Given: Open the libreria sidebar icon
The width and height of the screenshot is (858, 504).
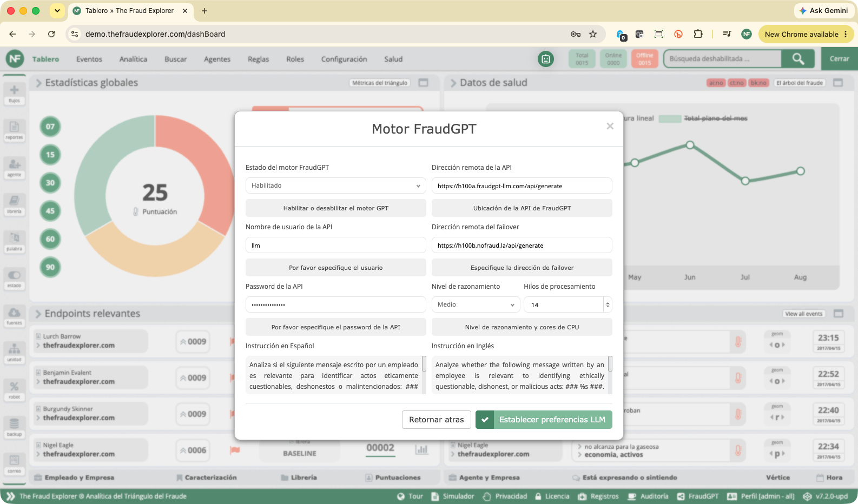Looking at the screenshot, I should coord(14,204).
